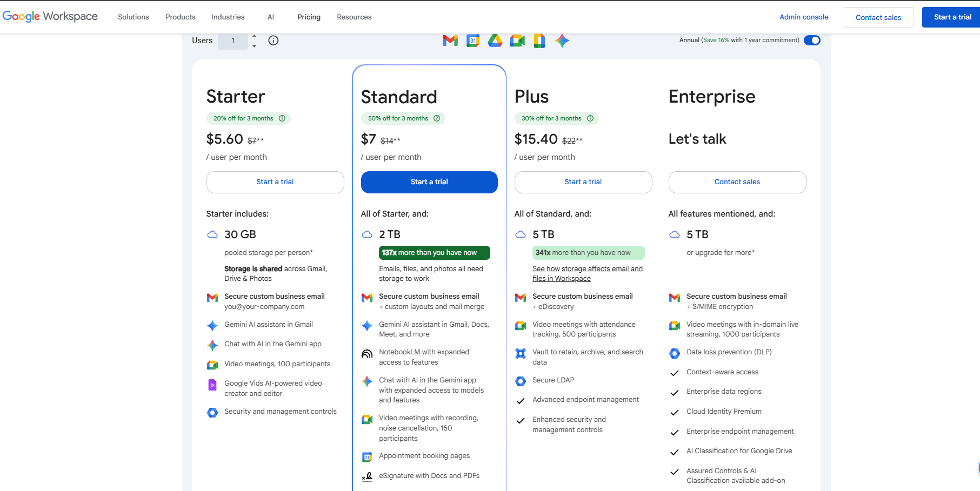Image resolution: width=980 pixels, height=491 pixels.
Task: Click the Google Workspace logo
Action: tap(50, 16)
